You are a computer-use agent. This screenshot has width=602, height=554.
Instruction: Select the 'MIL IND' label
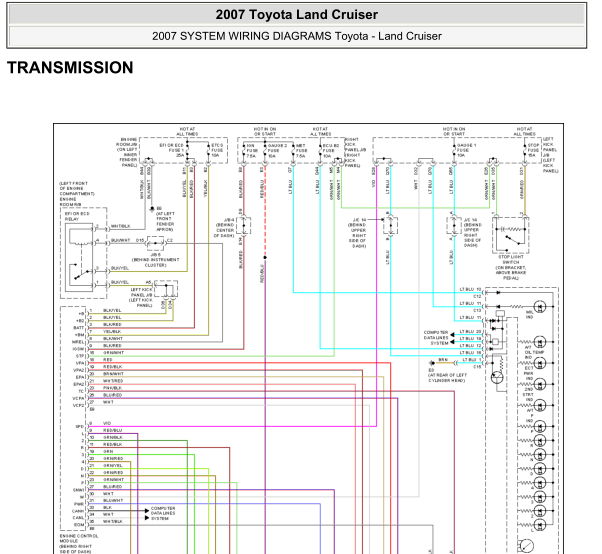(x=530, y=314)
